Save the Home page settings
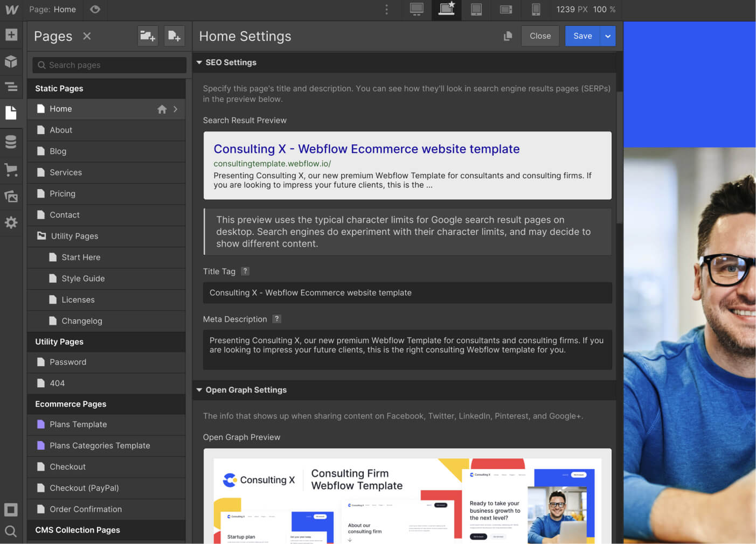Viewport: 756px width, 544px height. [582, 36]
